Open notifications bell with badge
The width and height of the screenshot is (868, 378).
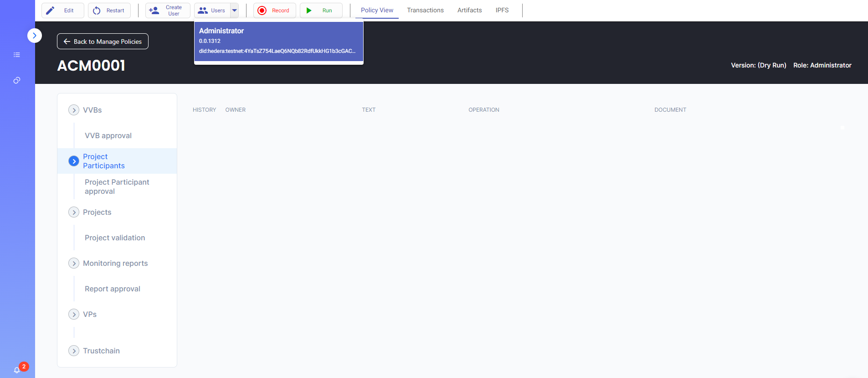[x=17, y=370]
